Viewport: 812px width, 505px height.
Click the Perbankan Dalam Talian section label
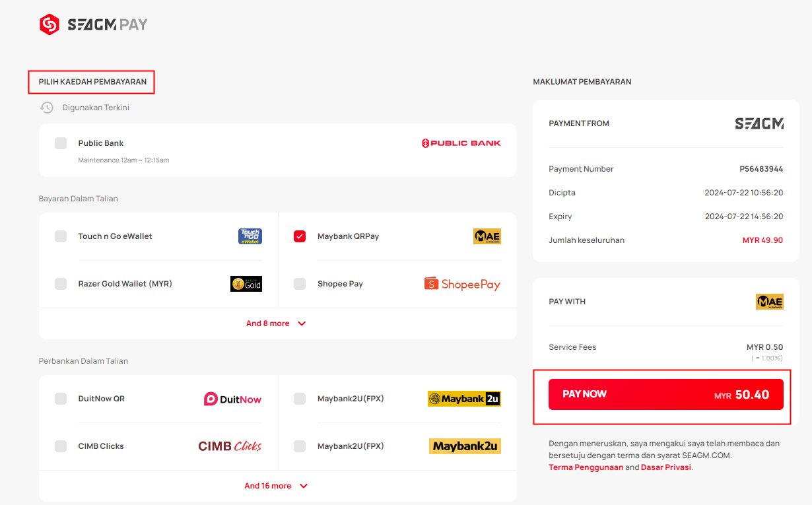point(83,361)
